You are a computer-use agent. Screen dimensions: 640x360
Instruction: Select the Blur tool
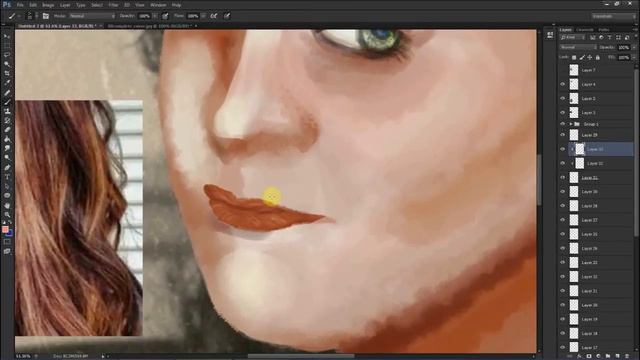click(x=7, y=149)
